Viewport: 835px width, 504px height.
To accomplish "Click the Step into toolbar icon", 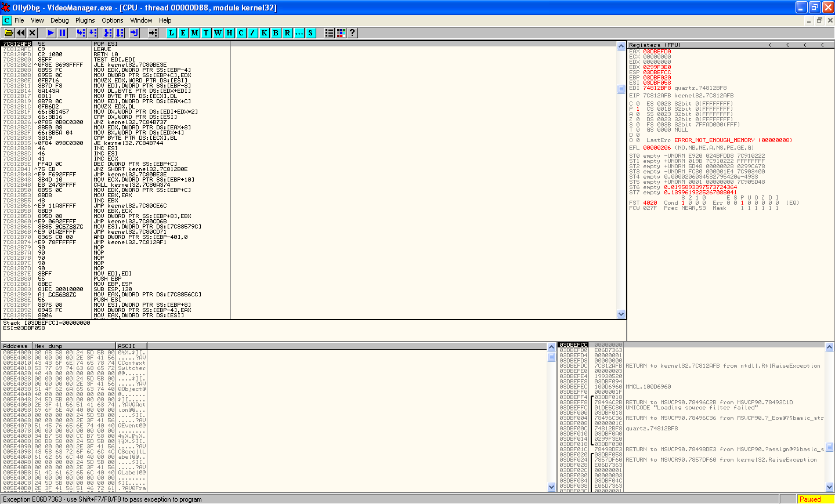I will 81,33.
